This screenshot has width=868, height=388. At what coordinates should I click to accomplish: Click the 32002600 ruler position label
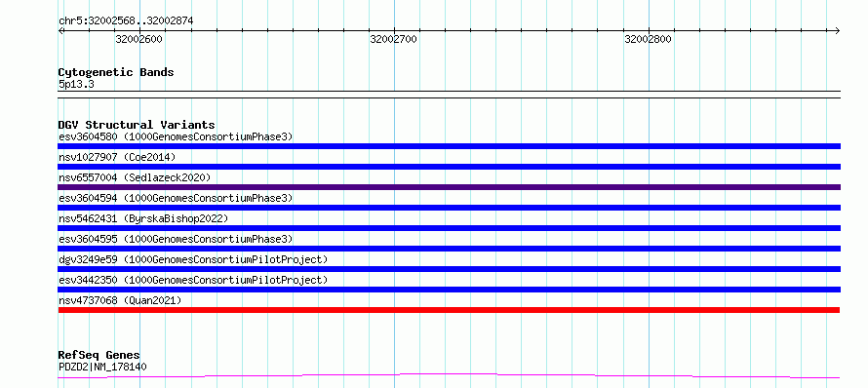(138, 39)
